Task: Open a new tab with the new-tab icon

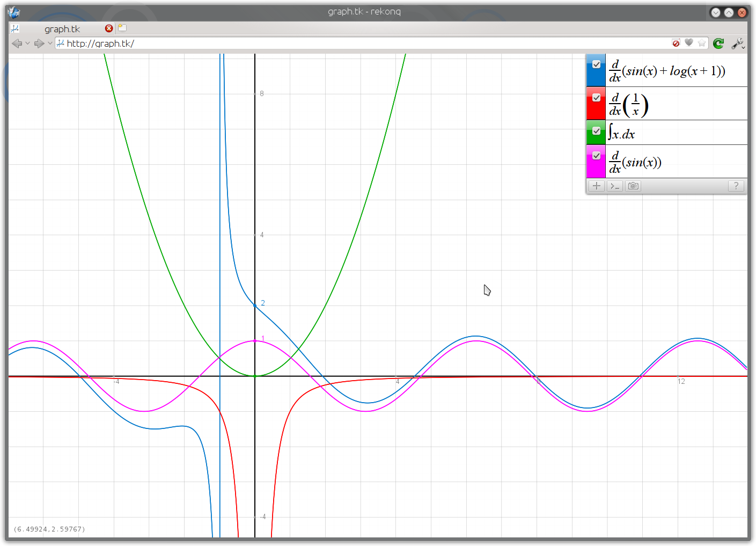Action: 122,28
